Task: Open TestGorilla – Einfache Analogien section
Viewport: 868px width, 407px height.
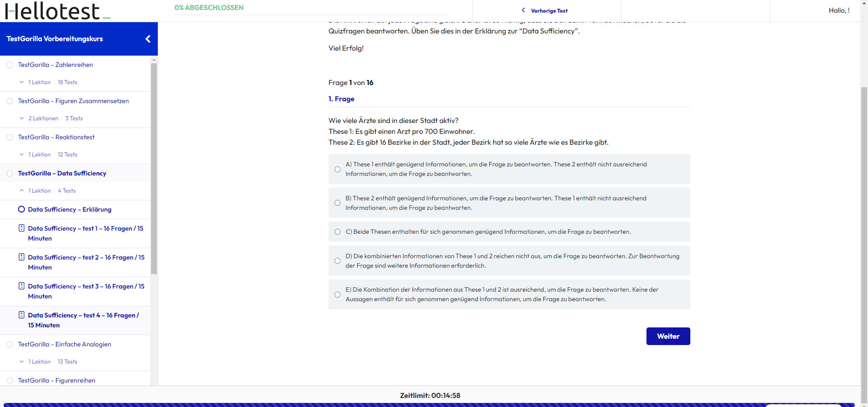Action: pyautogui.click(x=64, y=344)
